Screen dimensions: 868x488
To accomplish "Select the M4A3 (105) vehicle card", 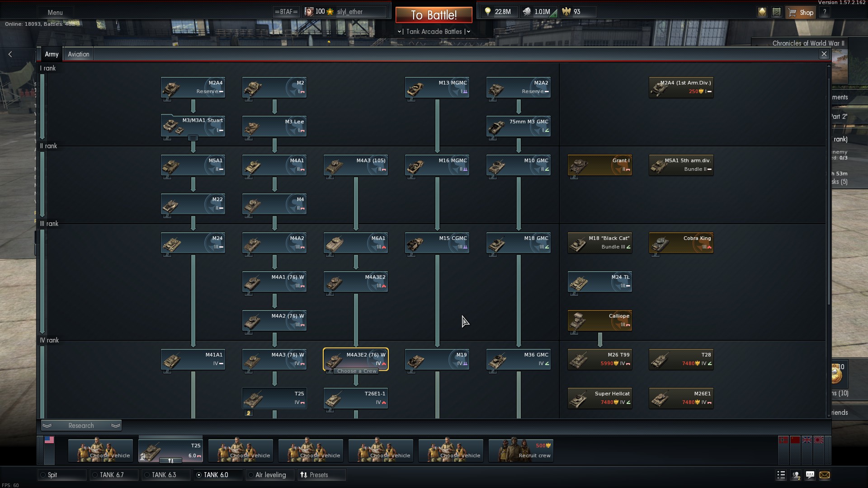I will pos(356,165).
